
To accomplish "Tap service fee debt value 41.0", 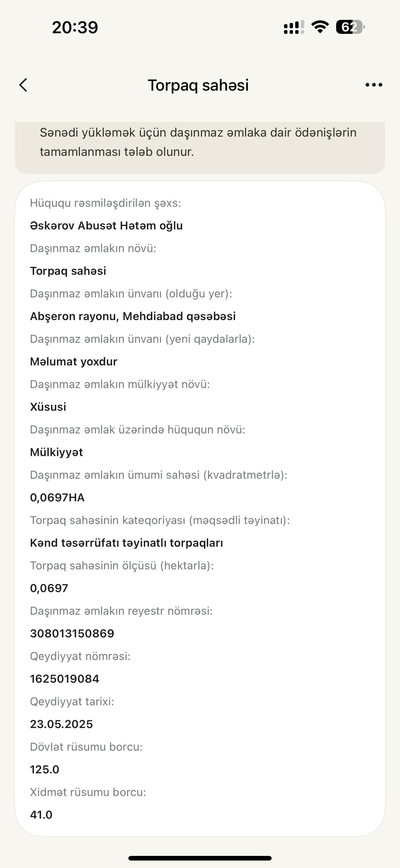I will click(41, 814).
